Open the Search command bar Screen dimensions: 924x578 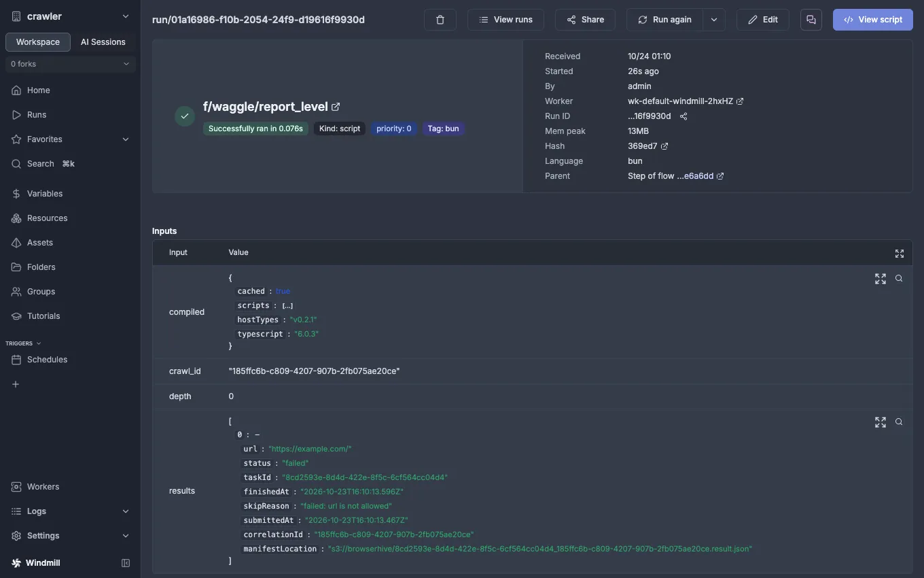71,164
